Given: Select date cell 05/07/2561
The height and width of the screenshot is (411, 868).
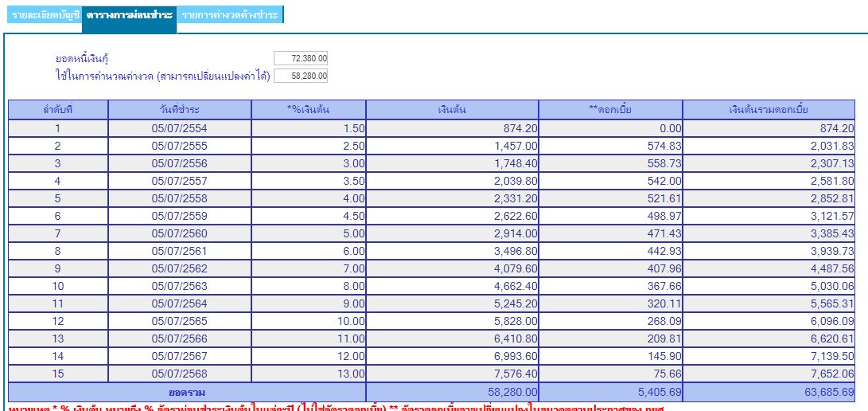Looking at the screenshot, I should point(179,251).
